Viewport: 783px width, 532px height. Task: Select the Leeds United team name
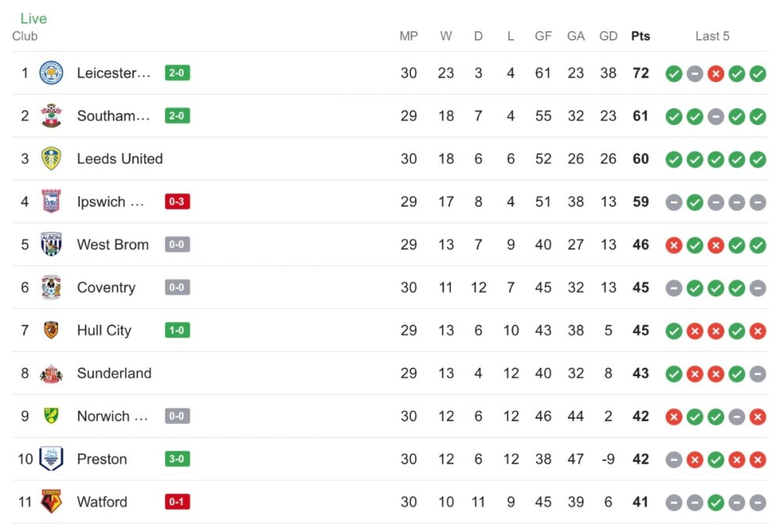(x=120, y=159)
